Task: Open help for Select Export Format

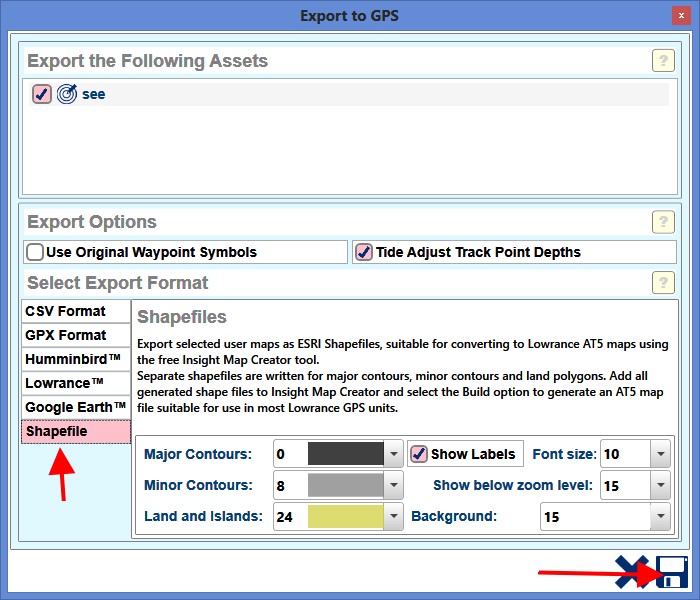Action: pos(663,283)
